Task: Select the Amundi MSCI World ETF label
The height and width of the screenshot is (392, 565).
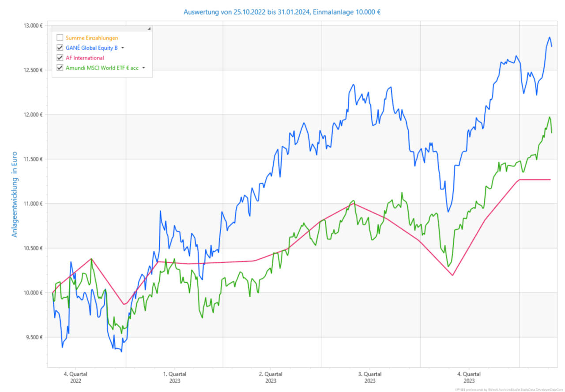Action: coord(102,68)
